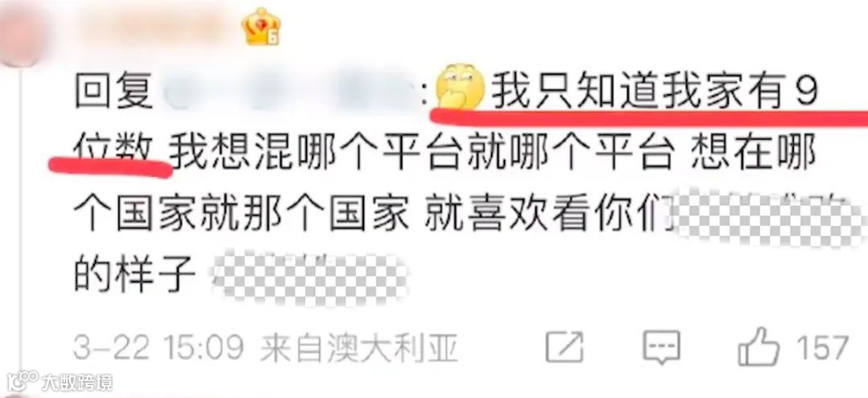Click the underlined word 位数
The height and width of the screenshot is (398, 868).
[x=113, y=150]
